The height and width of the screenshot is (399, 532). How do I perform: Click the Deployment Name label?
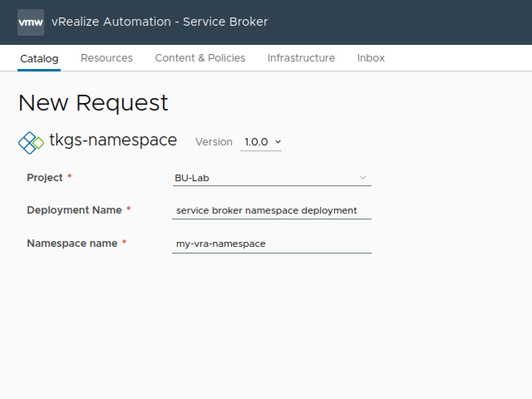click(74, 210)
